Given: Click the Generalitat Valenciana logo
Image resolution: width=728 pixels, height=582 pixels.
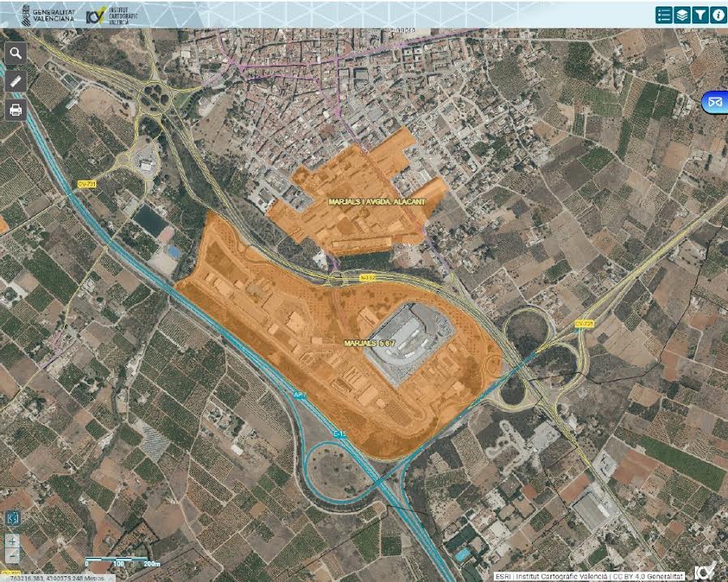Looking at the screenshot, I should coord(41,14).
